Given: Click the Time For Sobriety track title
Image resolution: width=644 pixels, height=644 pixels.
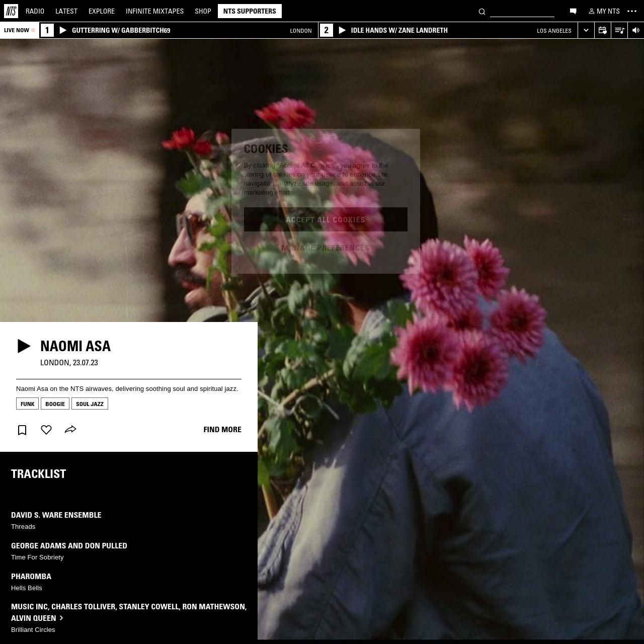Looking at the screenshot, I should tap(37, 557).
